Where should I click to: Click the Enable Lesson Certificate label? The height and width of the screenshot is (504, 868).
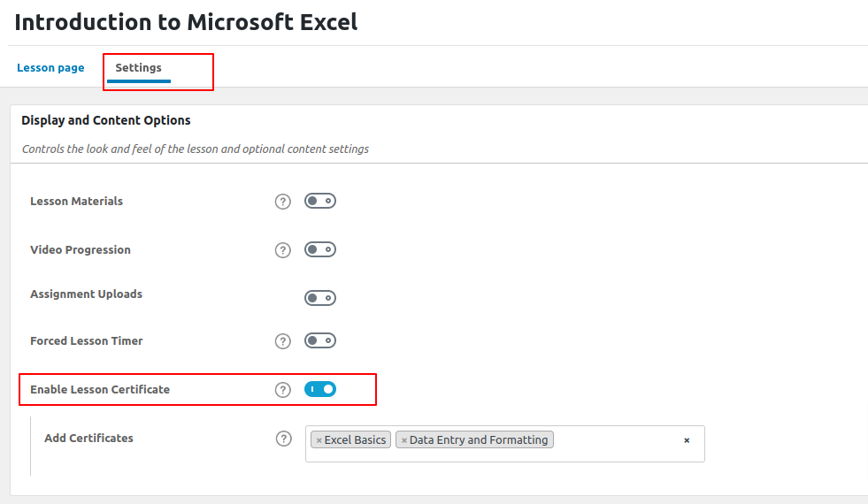pyautogui.click(x=100, y=389)
